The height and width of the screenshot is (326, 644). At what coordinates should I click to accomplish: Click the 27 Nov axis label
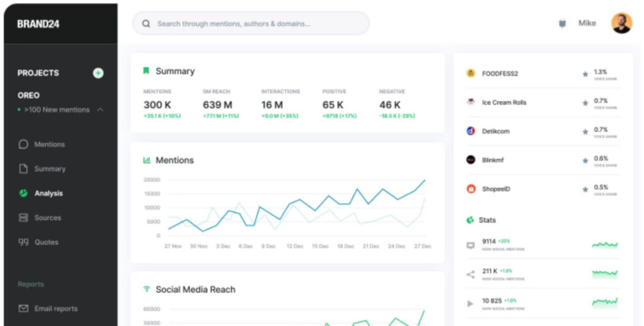pyautogui.click(x=173, y=246)
